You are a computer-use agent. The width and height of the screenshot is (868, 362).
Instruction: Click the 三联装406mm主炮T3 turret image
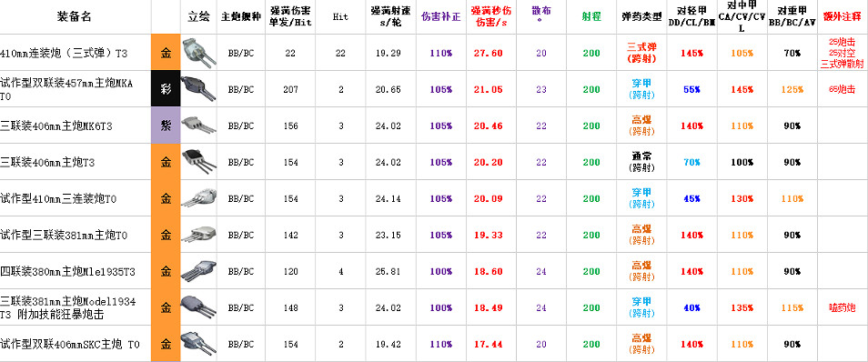pyautogui.click(x=197, y=162)
